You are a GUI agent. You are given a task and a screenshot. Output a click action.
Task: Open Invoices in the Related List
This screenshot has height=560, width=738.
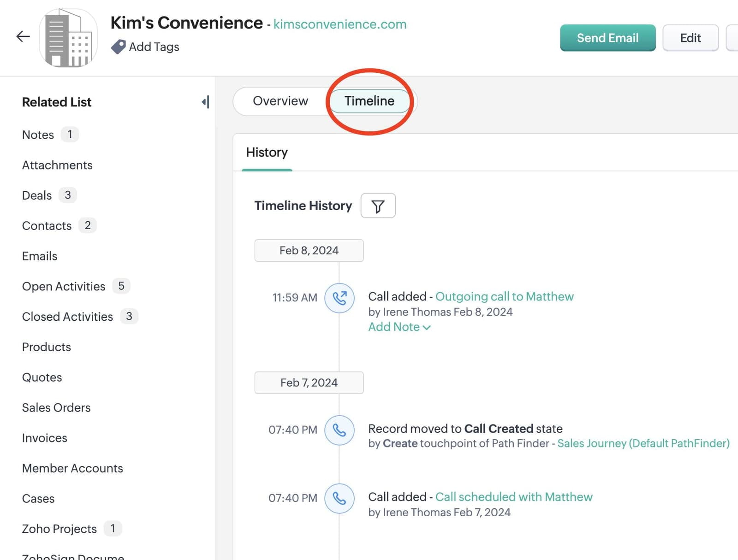(x=45, y=438)
